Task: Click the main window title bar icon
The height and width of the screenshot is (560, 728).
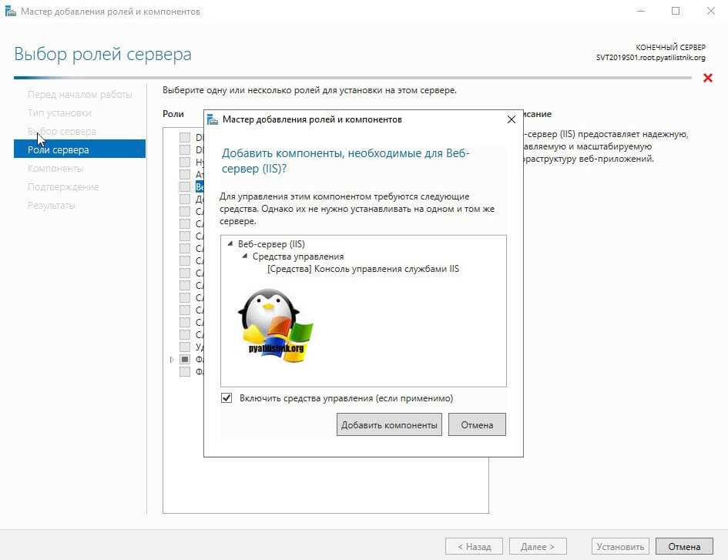Action: (x=10, y=11)
